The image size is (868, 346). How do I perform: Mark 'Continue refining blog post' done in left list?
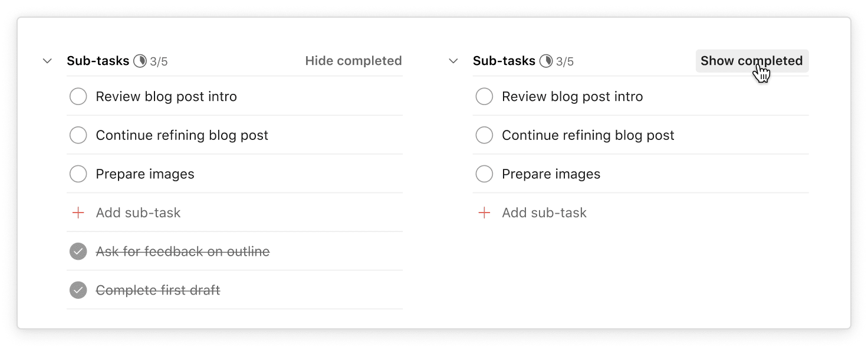78,135
